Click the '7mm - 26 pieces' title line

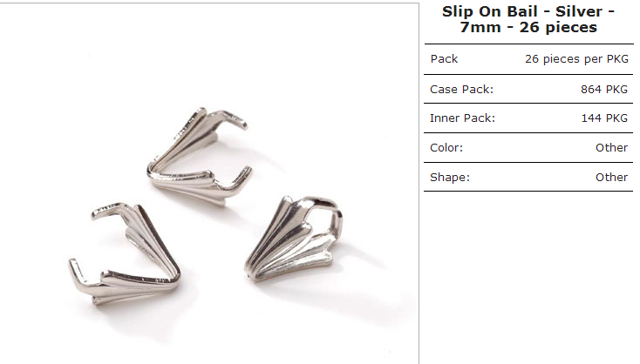pyautogui.click(x=528, y=27)
